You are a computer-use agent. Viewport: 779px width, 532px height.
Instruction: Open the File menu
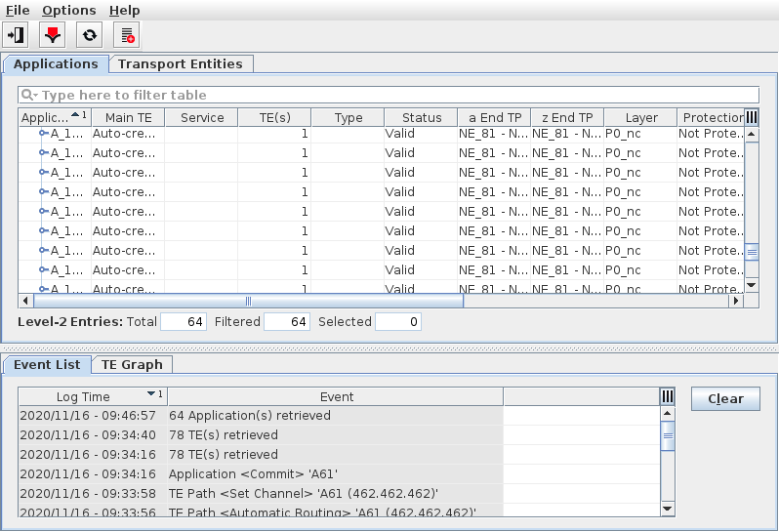(x=18, y=10)
